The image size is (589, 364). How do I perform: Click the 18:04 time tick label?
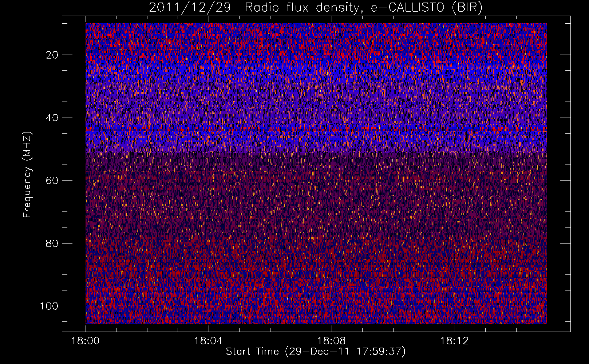pos(208,341)
